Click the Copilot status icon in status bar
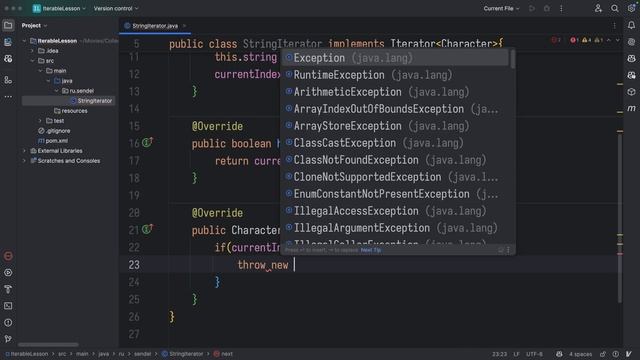This screenshot has height=360, width=640. (559, 354)
